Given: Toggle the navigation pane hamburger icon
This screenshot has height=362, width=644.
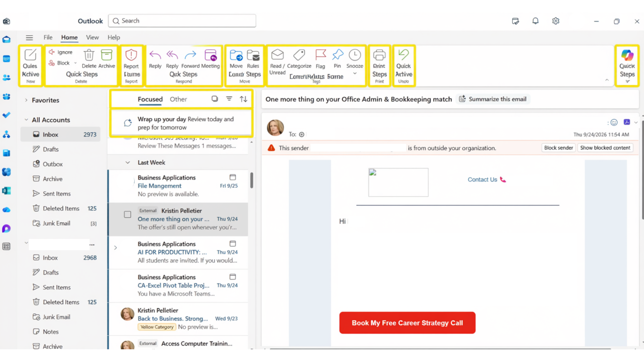Looking at the screenshot, I should pos(30,38).
